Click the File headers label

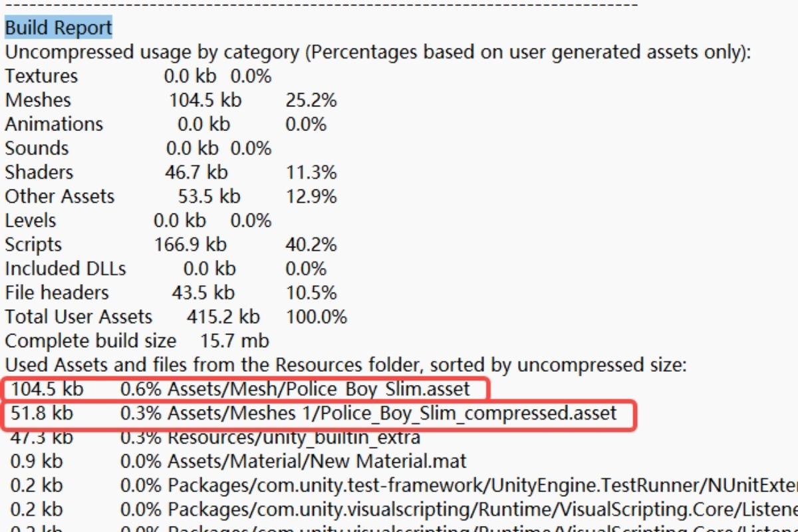pyautogui.click(x=57, y=293)
